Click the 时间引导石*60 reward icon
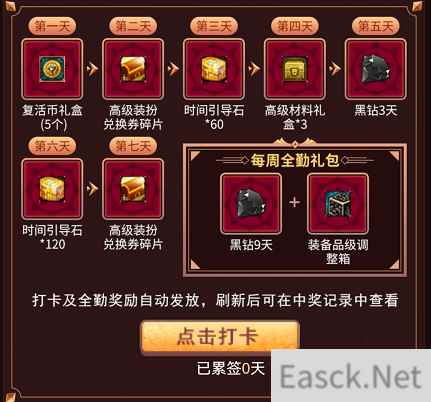Viewport: 431px width, 402px height. [x=214, y=69]
